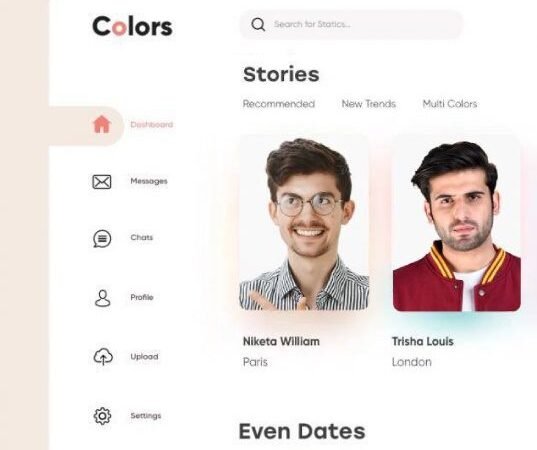
Task: Select the Multi Colors tab
Action: (x=450, y=104)
